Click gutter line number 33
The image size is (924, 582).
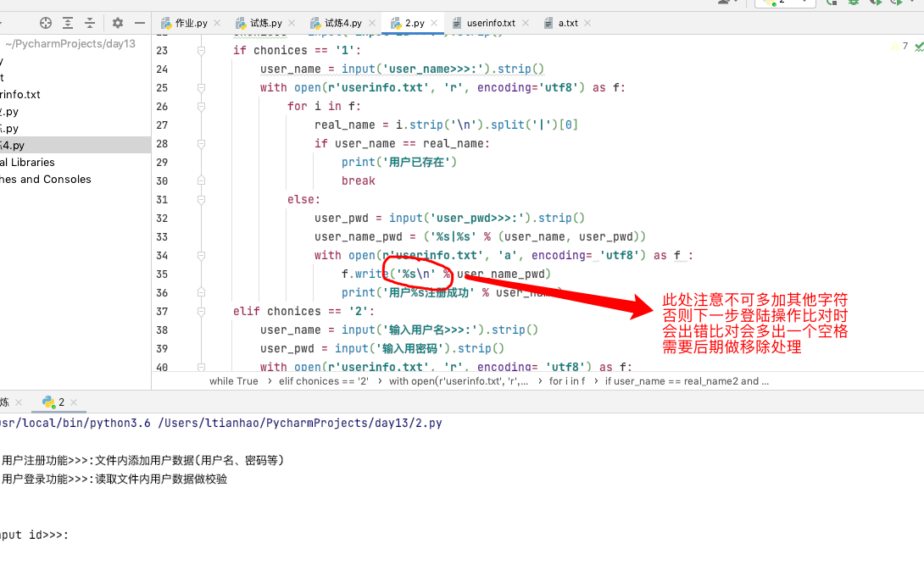tap(162, 237)
